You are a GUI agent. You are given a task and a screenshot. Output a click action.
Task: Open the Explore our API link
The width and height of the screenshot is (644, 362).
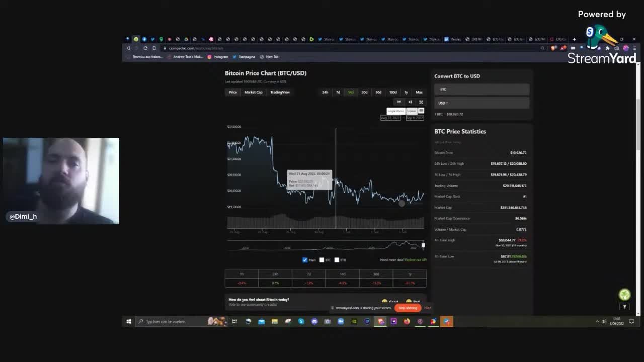pyautogui.click(x=416, y=260)
